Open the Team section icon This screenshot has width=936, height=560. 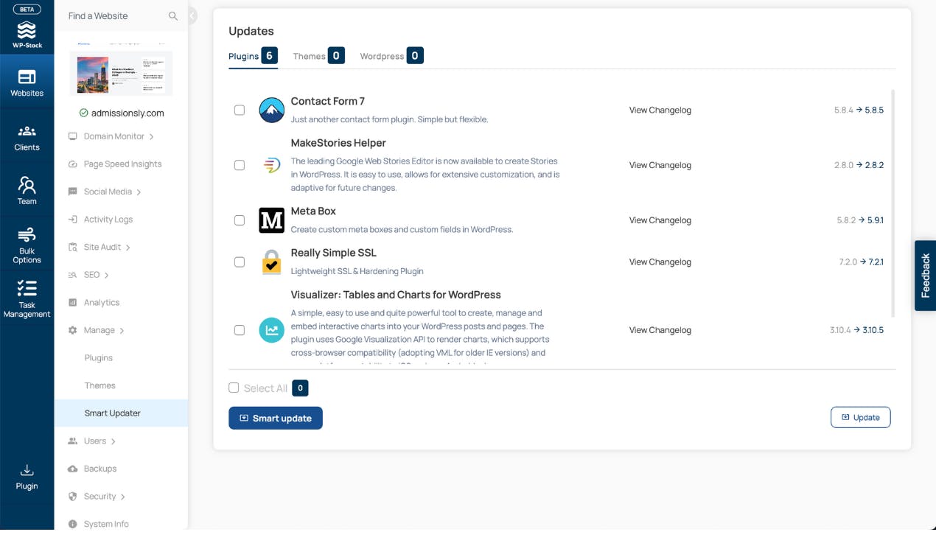tap(27, 184)
